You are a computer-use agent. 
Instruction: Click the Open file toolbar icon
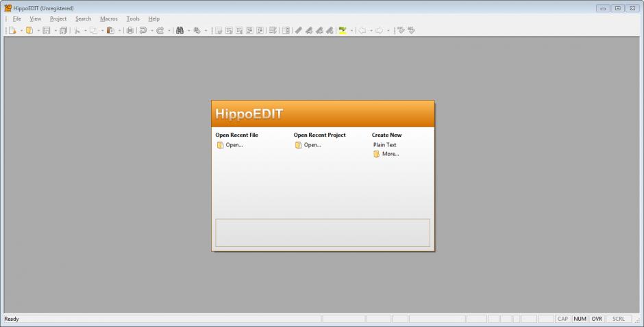tap(29, 30)
